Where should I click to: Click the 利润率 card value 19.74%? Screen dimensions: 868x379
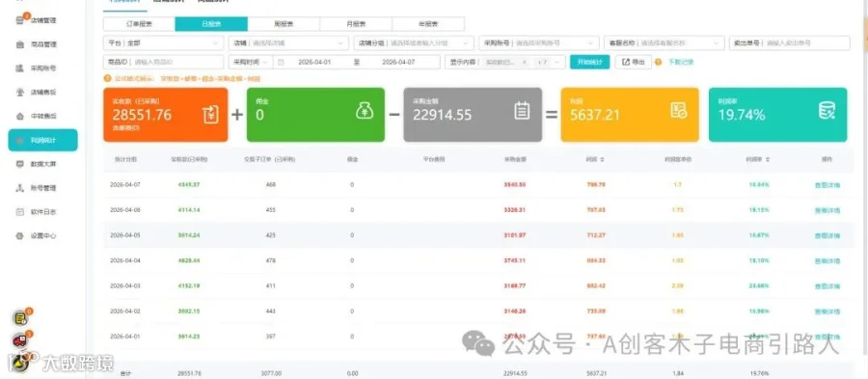click(x=742, y=115)
